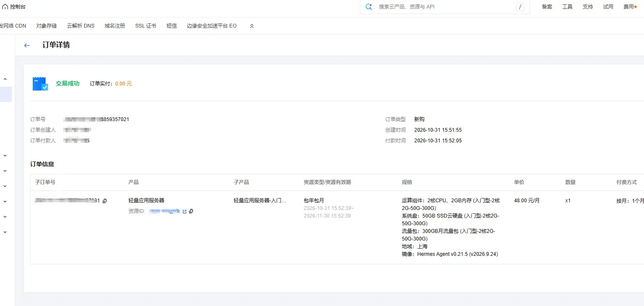Screen dimensions: 644x306
Task: Open 支持 menu
Action: pos(588,7)
